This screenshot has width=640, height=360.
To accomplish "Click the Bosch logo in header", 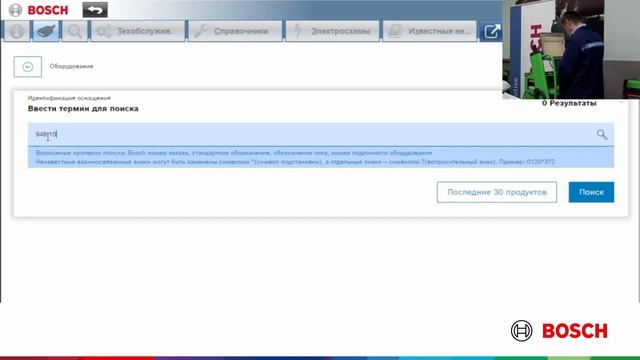I will pos(39,10).
